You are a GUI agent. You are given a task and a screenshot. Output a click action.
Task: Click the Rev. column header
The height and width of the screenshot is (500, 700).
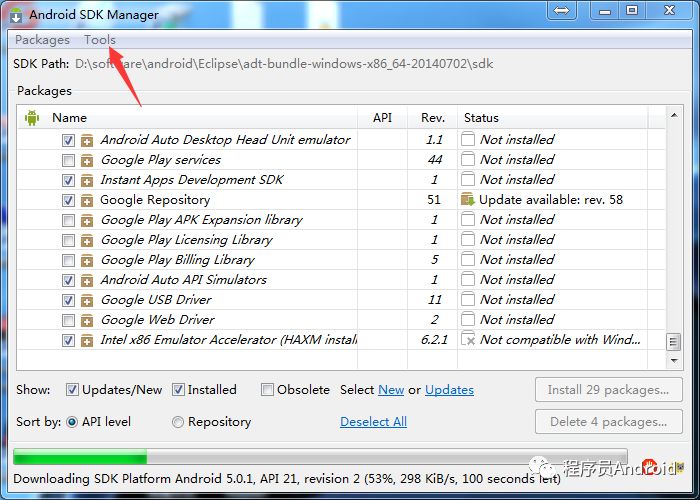433,118
